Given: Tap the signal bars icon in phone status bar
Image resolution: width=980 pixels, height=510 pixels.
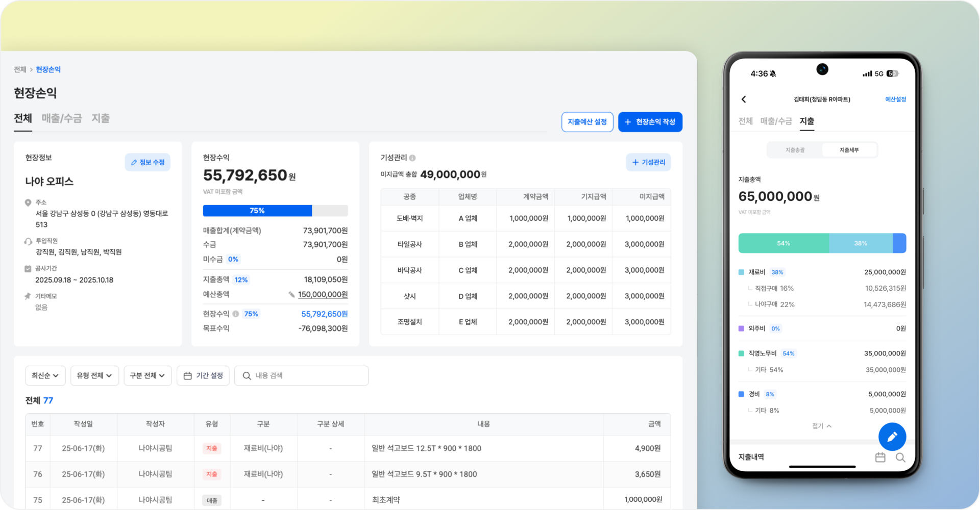Looking at the screenshot, I should click(867, 74).
